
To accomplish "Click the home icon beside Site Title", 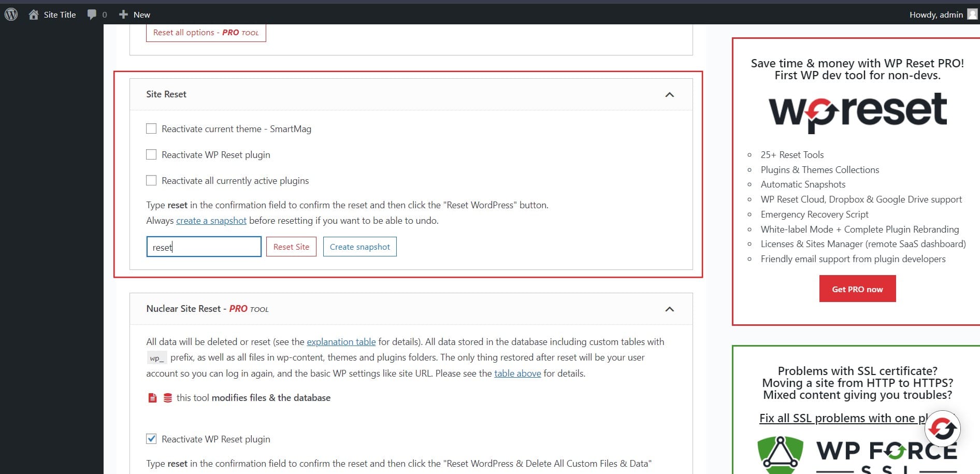I will coord(34,15).
